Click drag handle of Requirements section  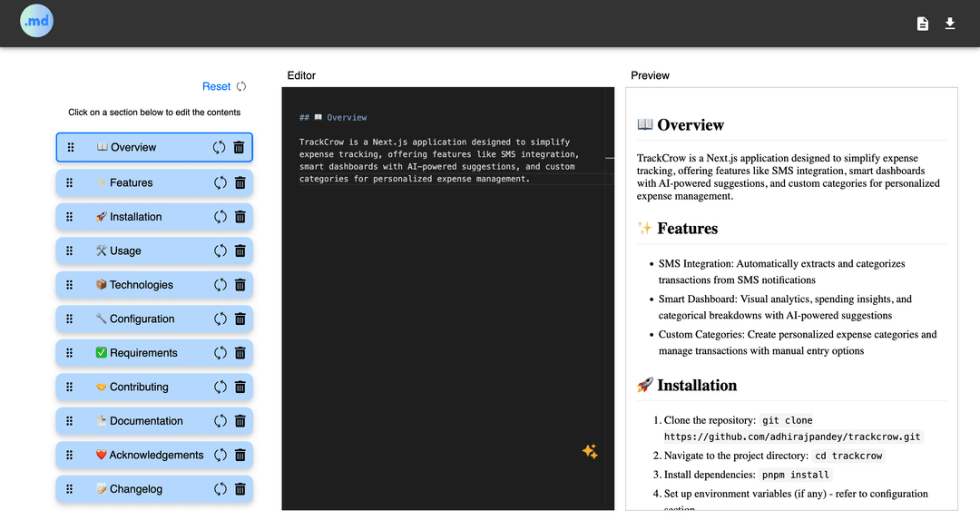(71, 353)
